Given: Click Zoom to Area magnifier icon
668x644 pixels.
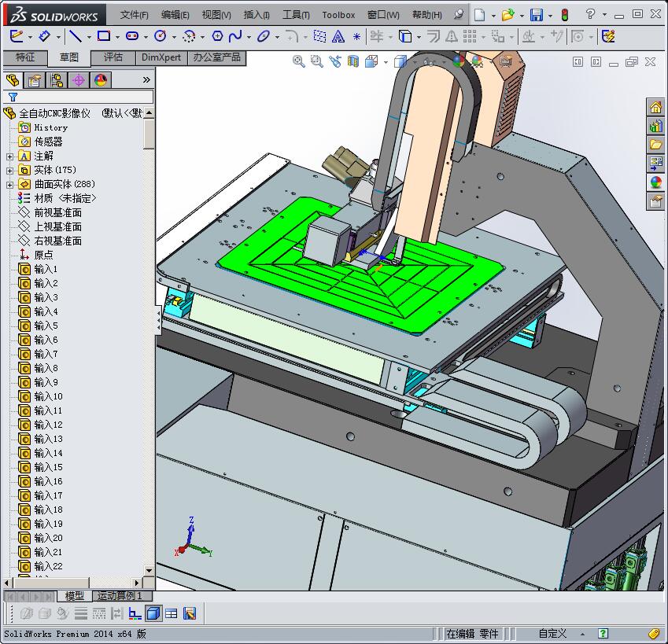Looking at the screenshot, I should coord(316,61).
